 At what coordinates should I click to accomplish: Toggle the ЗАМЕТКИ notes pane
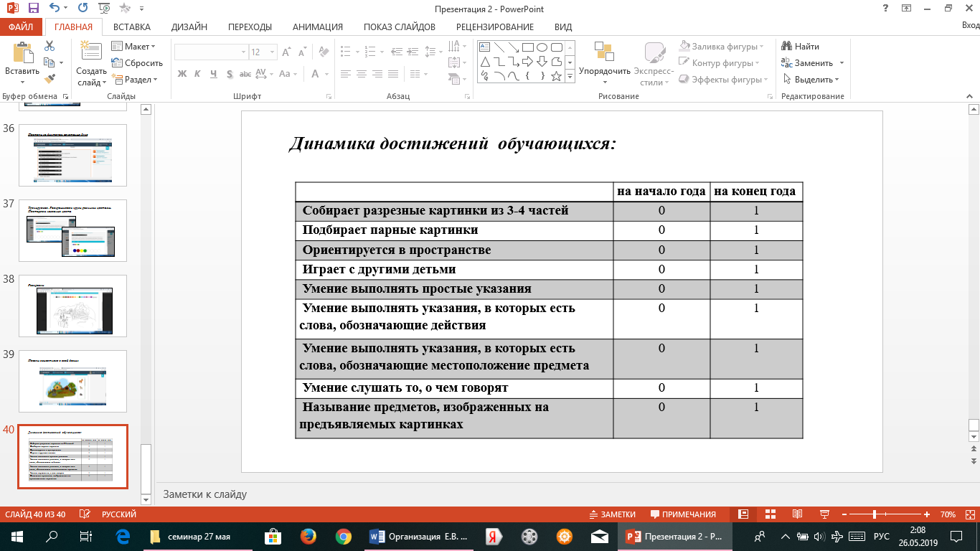pyautogui.click(x=612, y=514)
